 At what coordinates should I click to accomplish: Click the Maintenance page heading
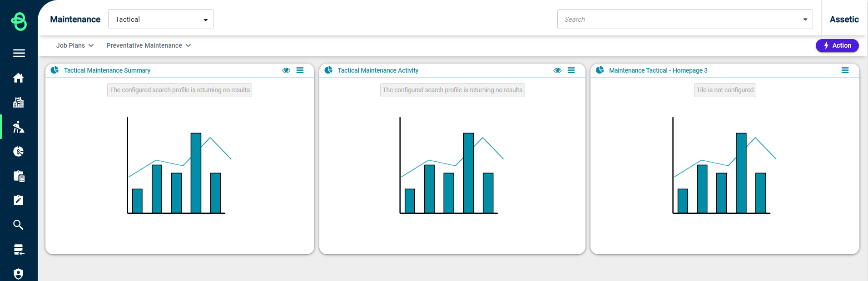point(75,19)
